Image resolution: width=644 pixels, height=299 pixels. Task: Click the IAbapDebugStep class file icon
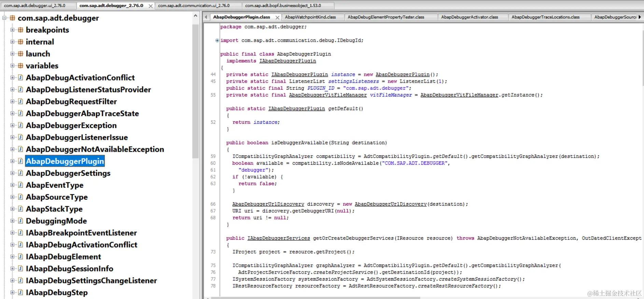[x=20, y=293]
